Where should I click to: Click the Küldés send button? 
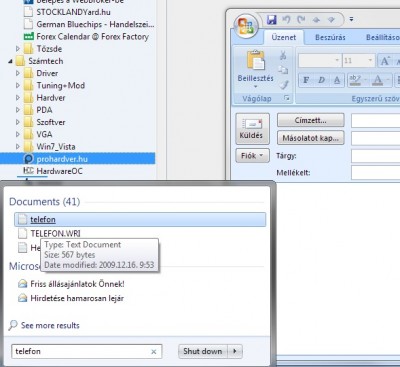(252, 129)
